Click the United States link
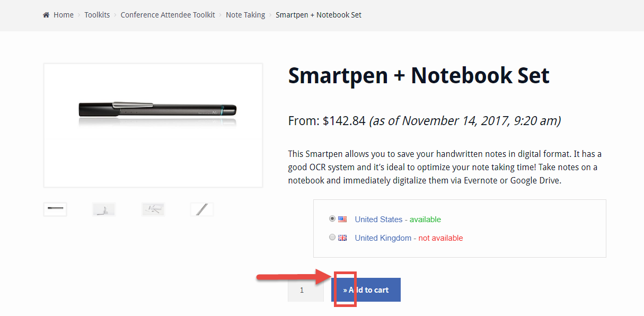Viewport: 644px width, 316px height. click(x=378, y=218)
